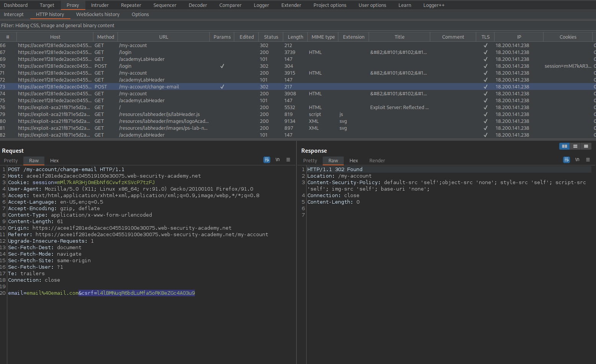This screenshot has height=364, width=596.
Task: Toggle word wrap in Request panel
Action: point(267,160)
